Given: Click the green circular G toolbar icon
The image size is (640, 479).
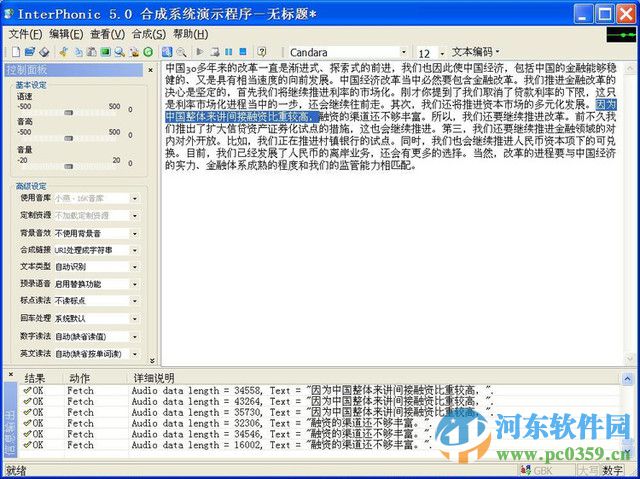Looking at the screenshot, I should point(148,52).
